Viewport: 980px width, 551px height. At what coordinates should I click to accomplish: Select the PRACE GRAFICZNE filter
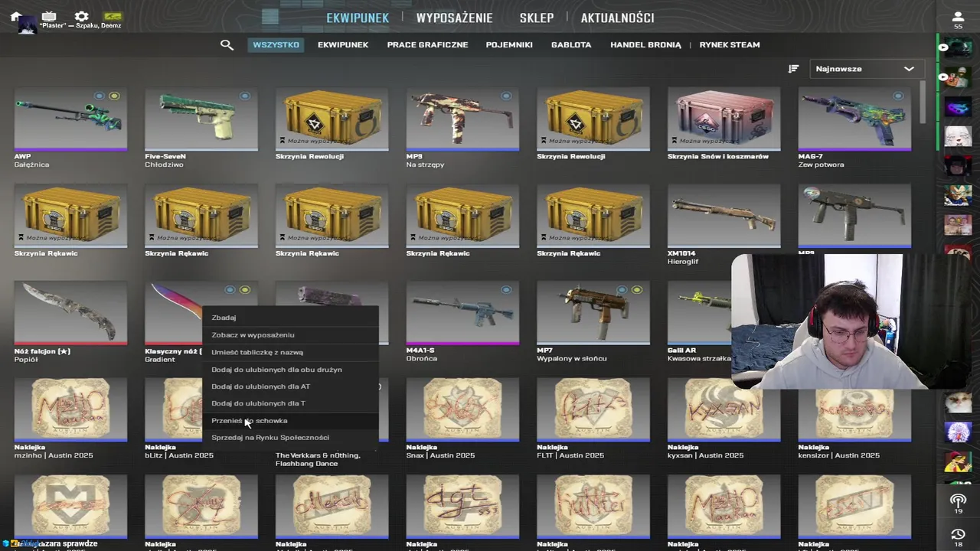click(427, 45)
